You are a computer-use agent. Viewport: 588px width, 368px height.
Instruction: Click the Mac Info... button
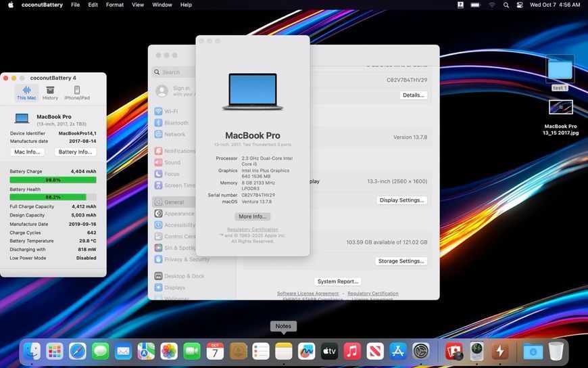(x=27, y=152)
